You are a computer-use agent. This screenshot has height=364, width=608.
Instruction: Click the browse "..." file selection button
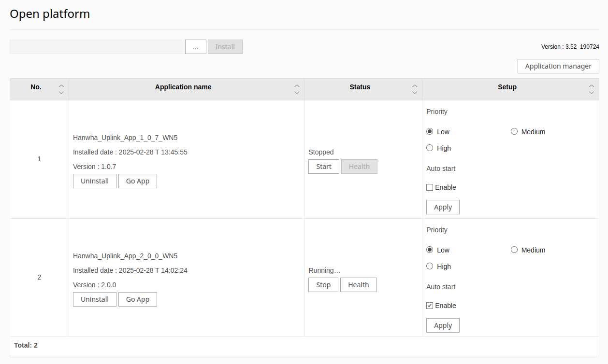(195, 46)
